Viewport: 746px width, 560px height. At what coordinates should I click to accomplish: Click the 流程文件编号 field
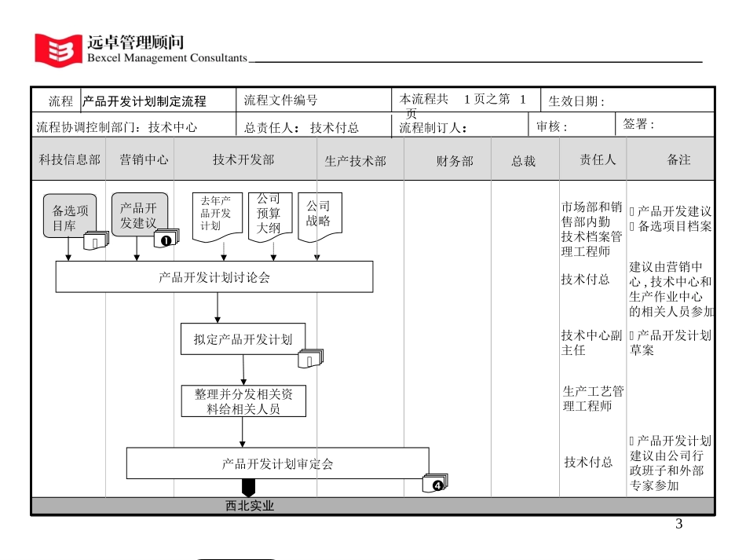pos(313,100)
